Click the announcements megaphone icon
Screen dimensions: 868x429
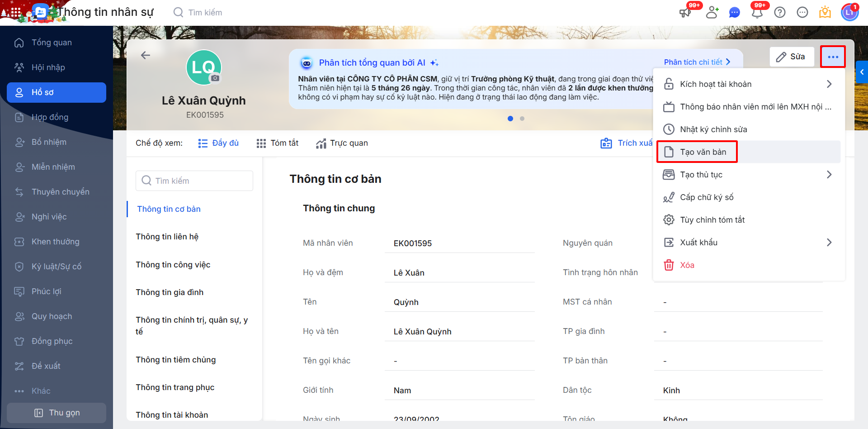tap(685, 12)
